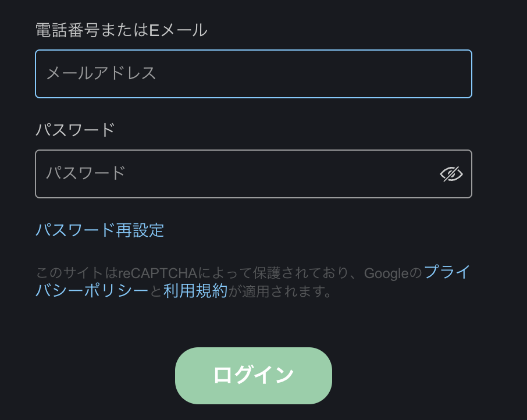Select the パスワード label above the field

[x=75, y=130]
